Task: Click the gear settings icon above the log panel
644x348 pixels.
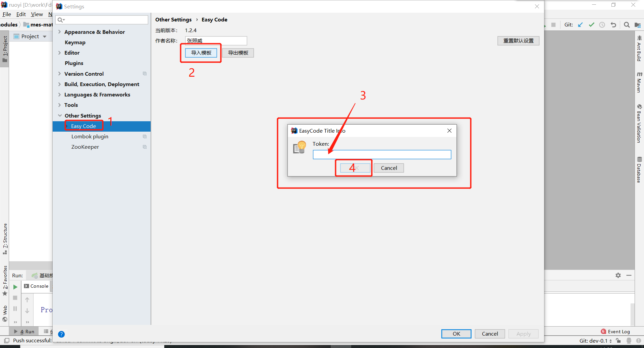Action: click(618, 275)
